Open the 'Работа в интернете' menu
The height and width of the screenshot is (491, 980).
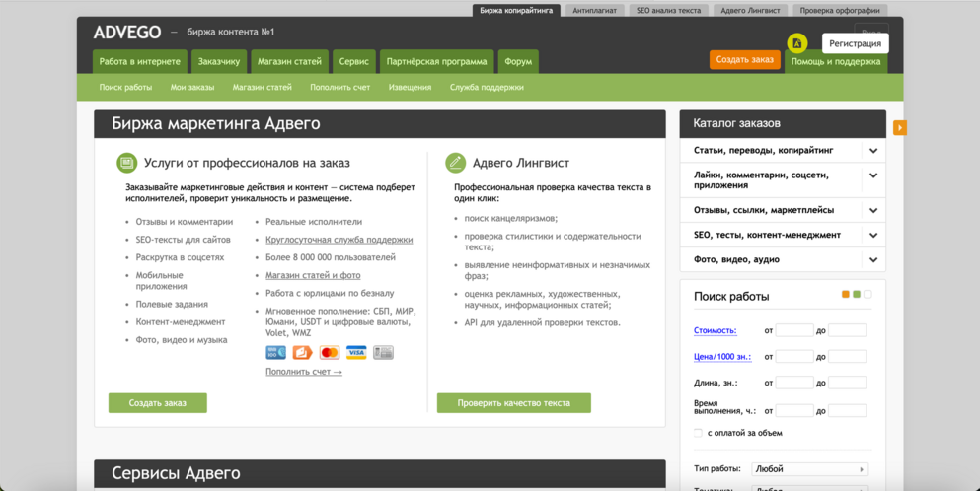[x=140, y=62]
